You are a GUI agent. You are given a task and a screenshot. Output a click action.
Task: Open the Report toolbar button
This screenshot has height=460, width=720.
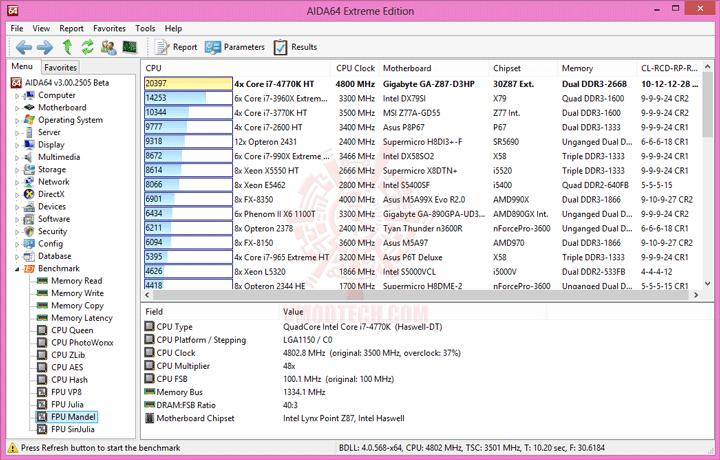click(176, 47)
